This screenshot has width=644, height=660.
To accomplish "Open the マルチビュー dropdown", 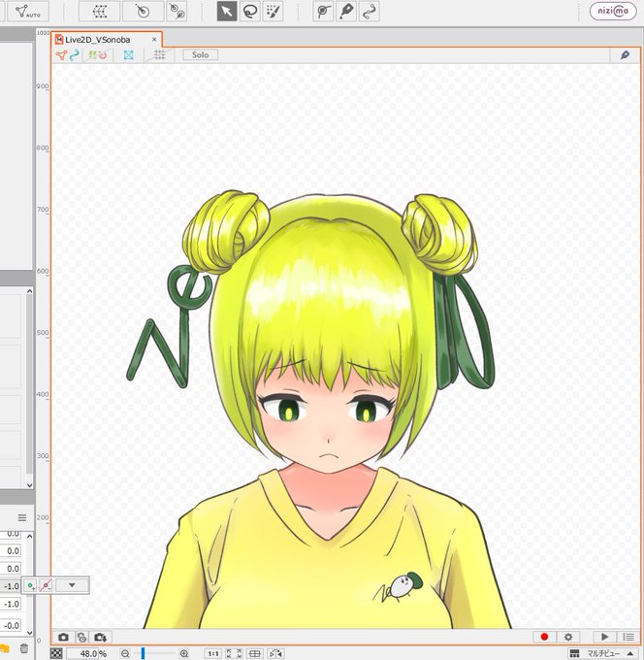I will (x=602, y=653).
